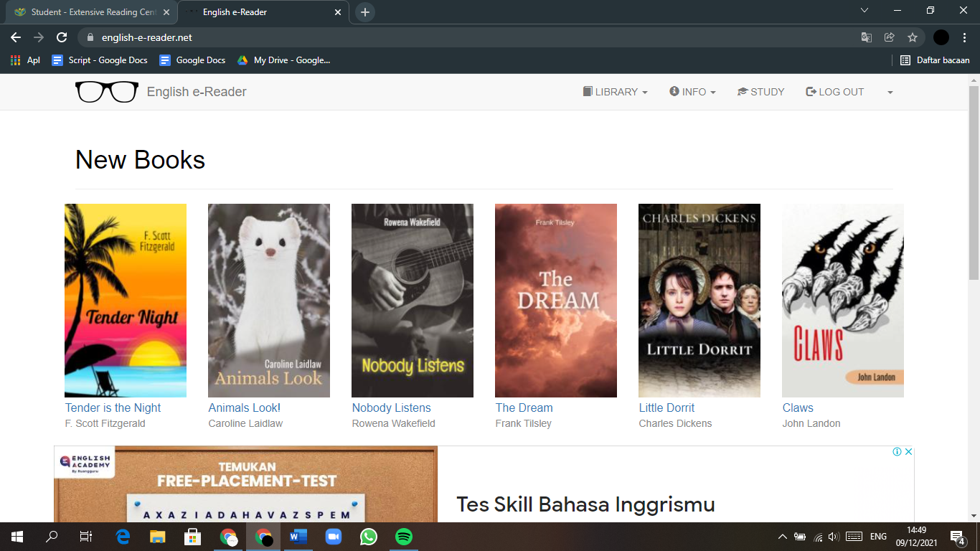The image size is (980, 551).
Task: Switch to Student Extensive Reading tab
Action: click(x=90, y=12)
